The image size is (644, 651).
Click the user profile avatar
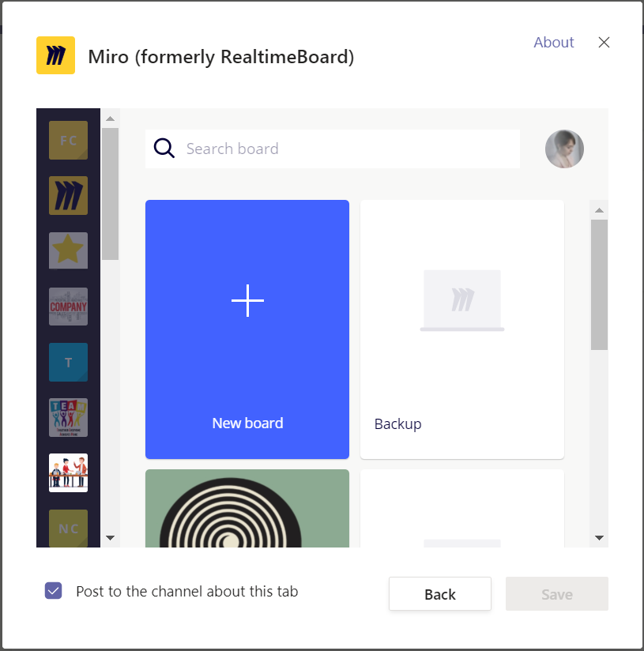pyautogui.click(x=564, y=149)
